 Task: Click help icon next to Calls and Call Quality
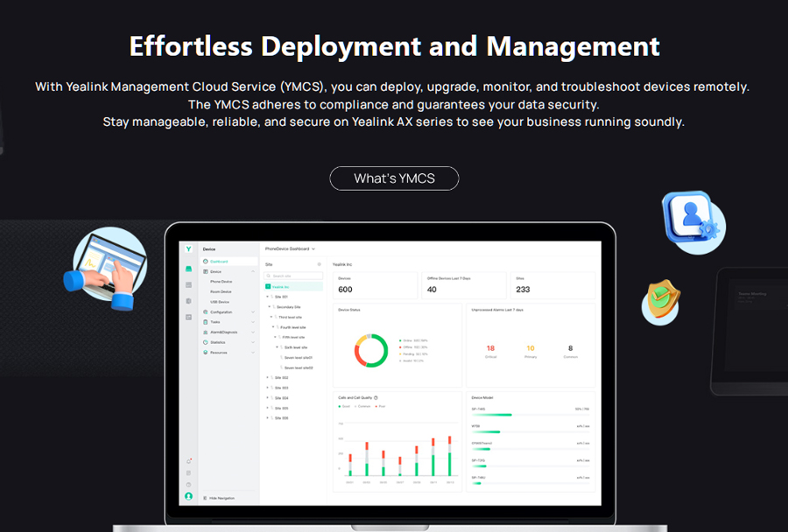tap(376, 397)
